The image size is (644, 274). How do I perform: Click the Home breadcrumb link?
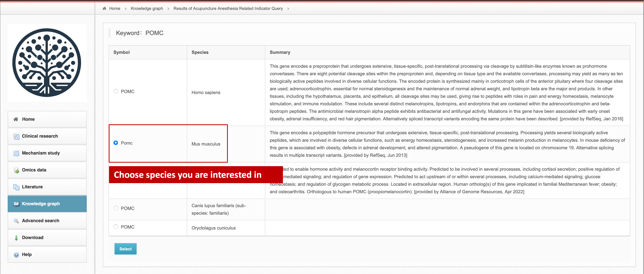115,9
